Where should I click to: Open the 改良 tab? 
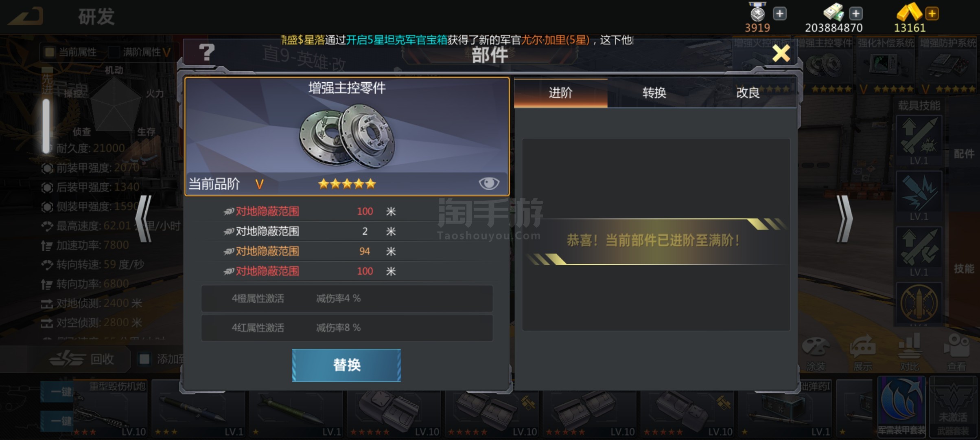[x=748, y=93]
